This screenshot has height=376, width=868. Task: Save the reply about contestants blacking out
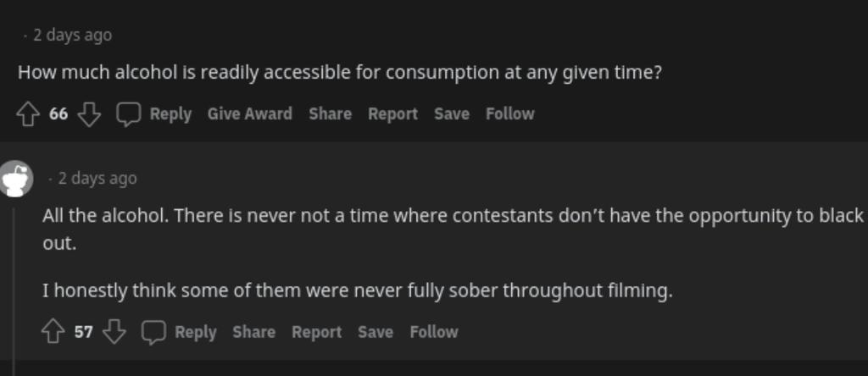375,332
